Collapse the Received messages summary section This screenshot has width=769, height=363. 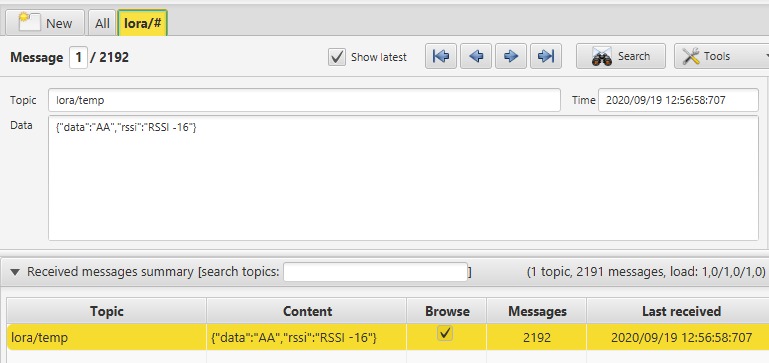15,272
